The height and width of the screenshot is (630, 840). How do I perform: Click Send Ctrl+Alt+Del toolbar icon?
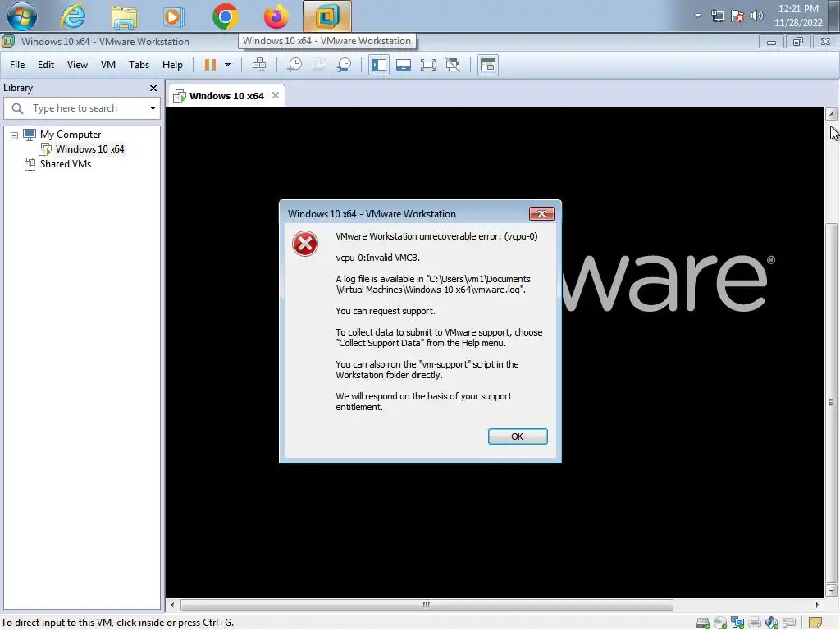(259, 65)
